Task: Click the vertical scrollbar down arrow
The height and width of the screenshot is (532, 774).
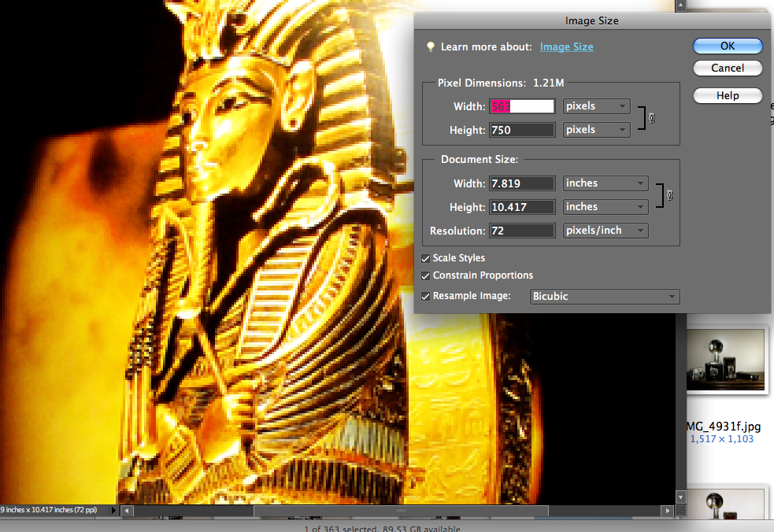Action: coord(681,497)
